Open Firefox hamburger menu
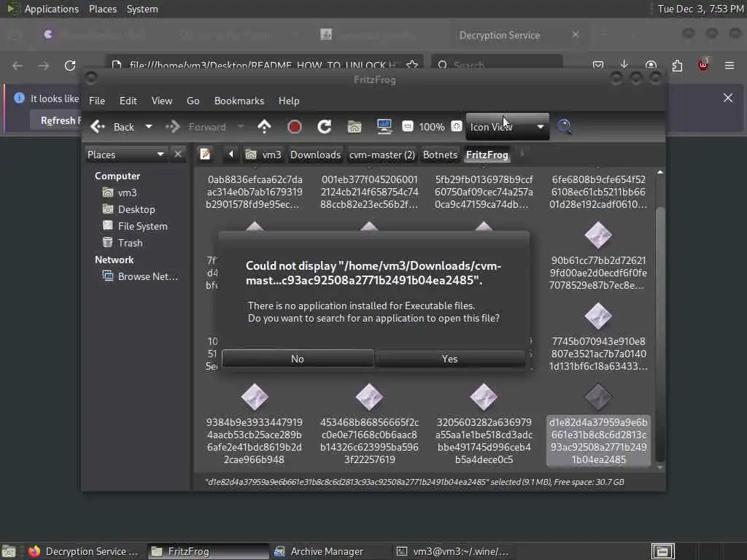 (729, 65)
